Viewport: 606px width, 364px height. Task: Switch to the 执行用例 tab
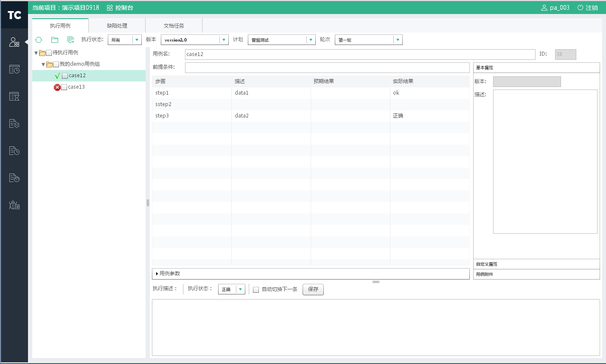coord(60,26)
